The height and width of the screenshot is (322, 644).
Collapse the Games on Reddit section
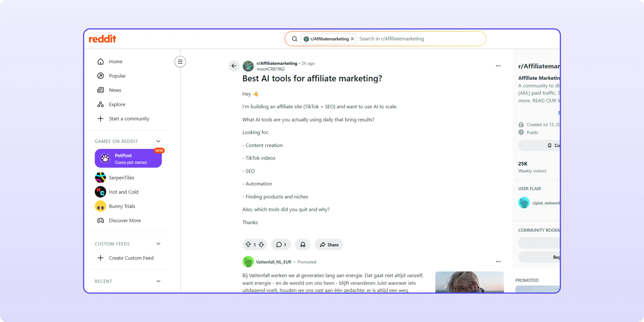(x=158, y=141)
